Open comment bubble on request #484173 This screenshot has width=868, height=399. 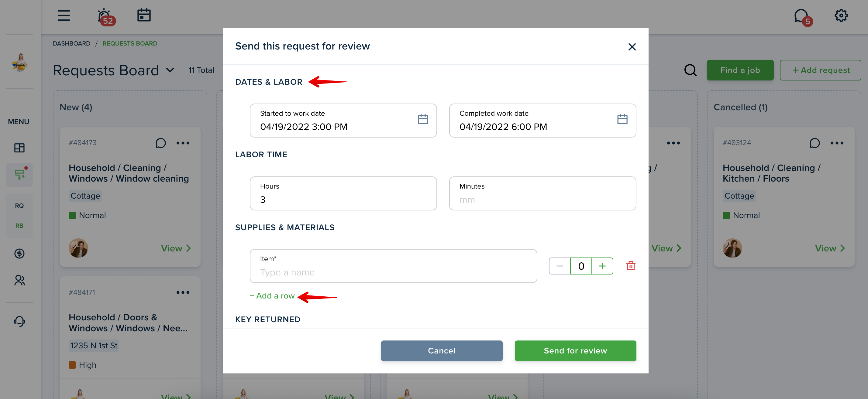pos(160,143)
